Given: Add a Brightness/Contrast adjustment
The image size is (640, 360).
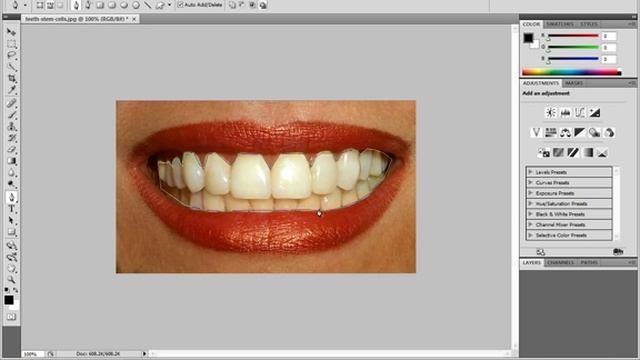Looking at the screenshot, I should point(551,113).
